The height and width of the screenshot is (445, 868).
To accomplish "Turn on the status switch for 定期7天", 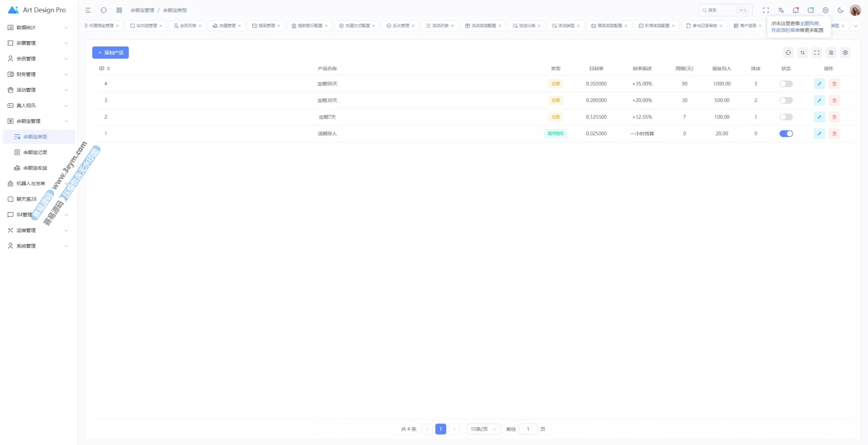I will coord(786,117).
